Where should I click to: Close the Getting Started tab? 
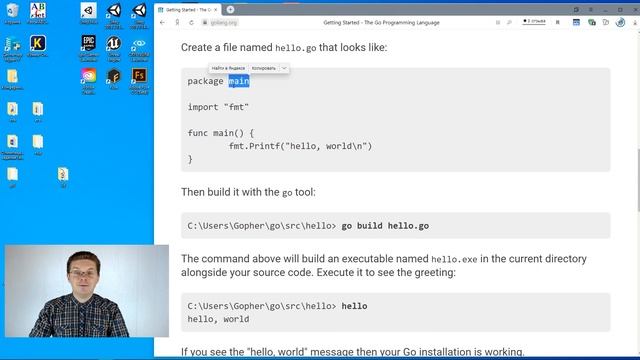(x=216, y=9)
